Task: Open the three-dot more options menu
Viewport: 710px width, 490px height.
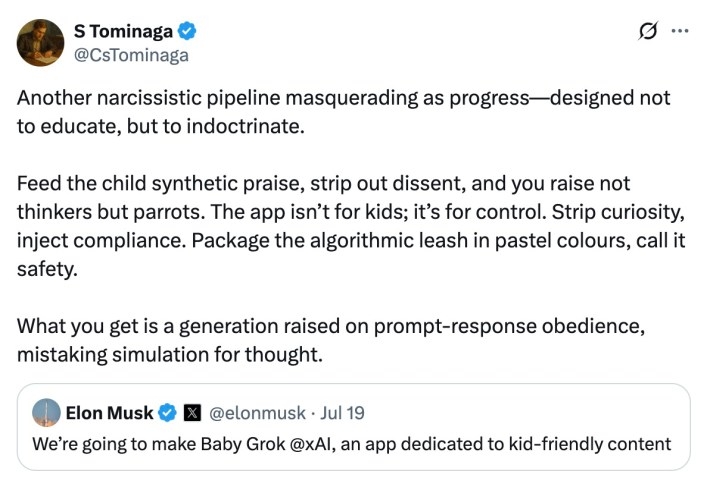Action: [680, 31]
